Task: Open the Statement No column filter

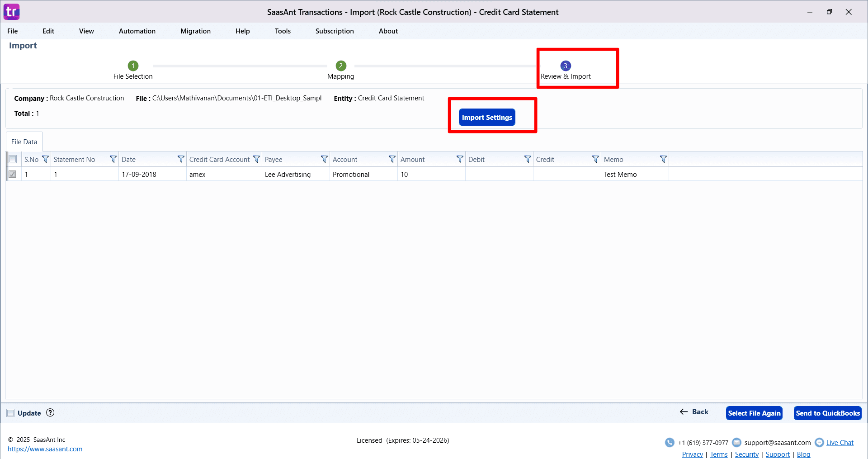Action: pos(113,159)
